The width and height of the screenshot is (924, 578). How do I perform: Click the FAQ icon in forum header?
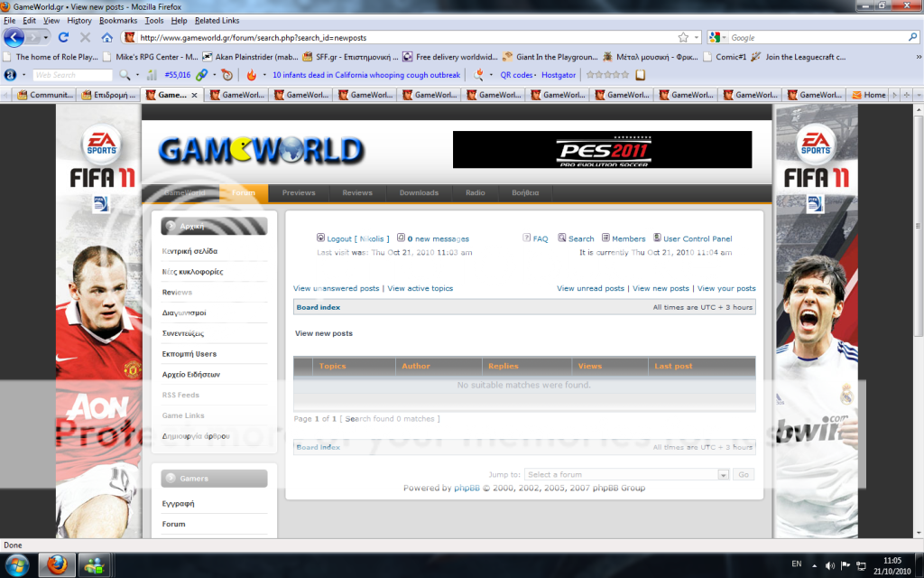click(526, 238)
